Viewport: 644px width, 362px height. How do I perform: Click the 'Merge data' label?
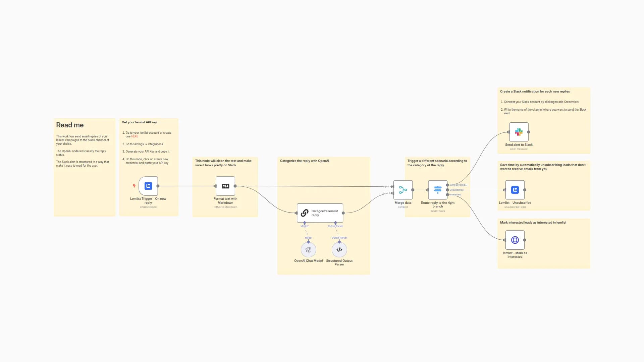click(x=403, y=203)
